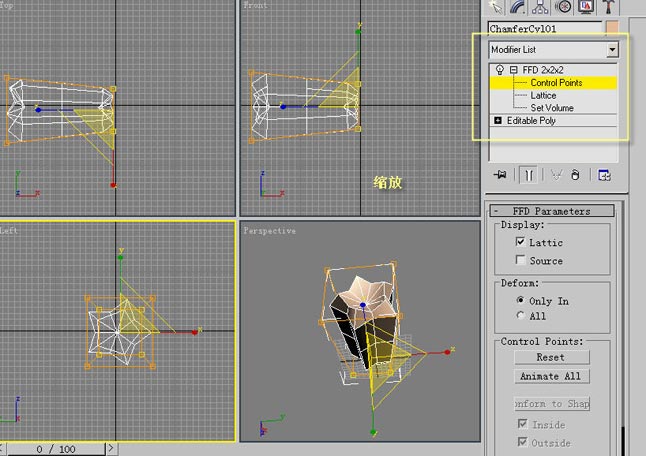646x456 pixels.
Task: Select Set Volume sub-object level
Action: [x=552, y=108]
